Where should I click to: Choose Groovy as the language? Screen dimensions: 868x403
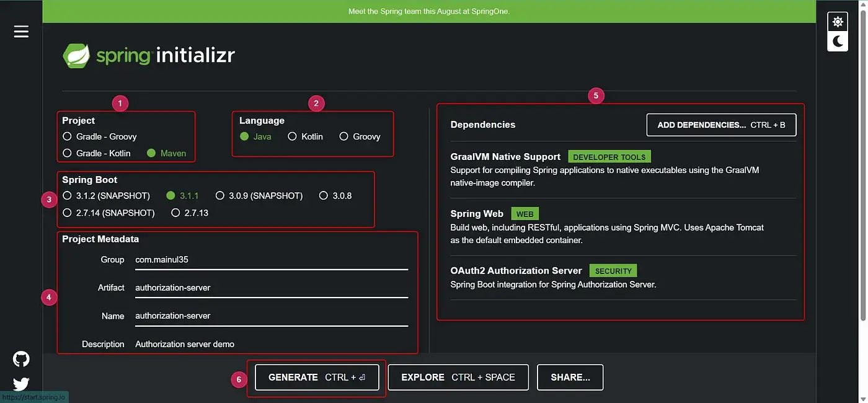360,136
